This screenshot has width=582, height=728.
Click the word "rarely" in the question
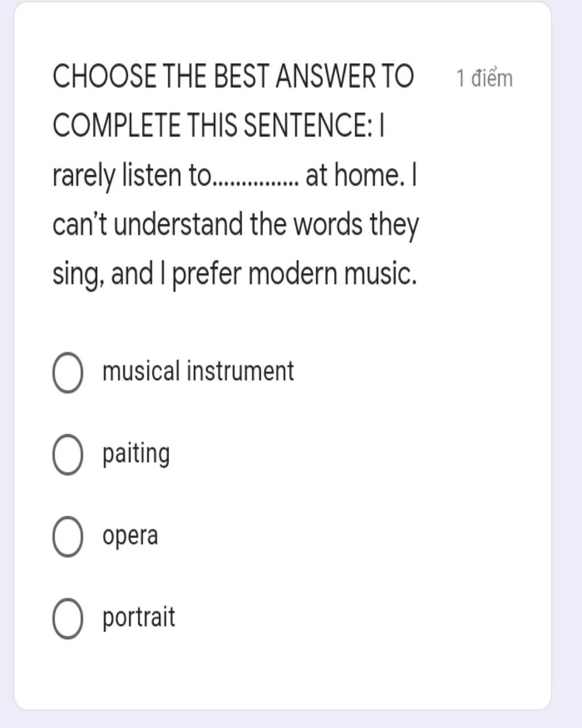(84, 175)
